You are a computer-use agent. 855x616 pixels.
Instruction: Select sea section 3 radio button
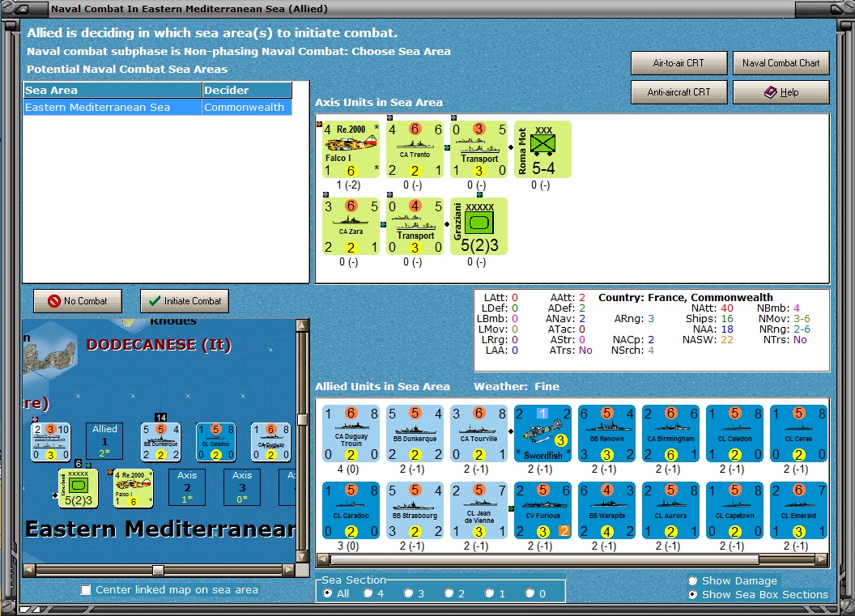click(x=408, y=593)
